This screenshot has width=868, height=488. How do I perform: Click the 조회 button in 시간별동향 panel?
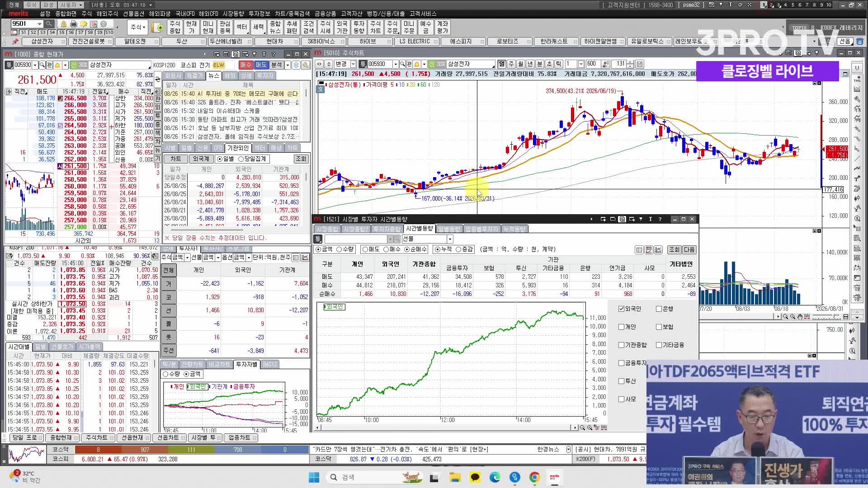[x=674, y=250]
